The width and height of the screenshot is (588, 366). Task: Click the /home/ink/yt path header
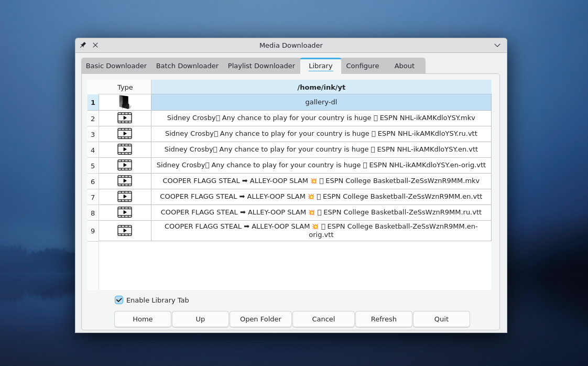click(x=321, y=87)
